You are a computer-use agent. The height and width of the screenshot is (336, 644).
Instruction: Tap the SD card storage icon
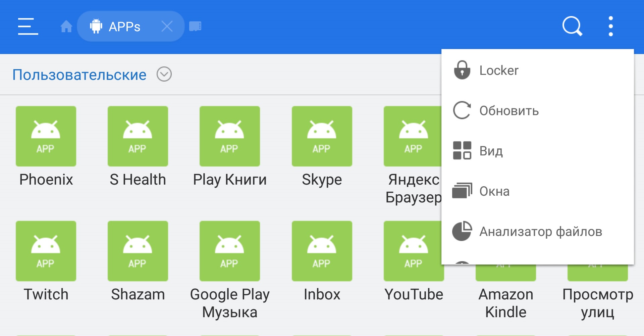195,26
